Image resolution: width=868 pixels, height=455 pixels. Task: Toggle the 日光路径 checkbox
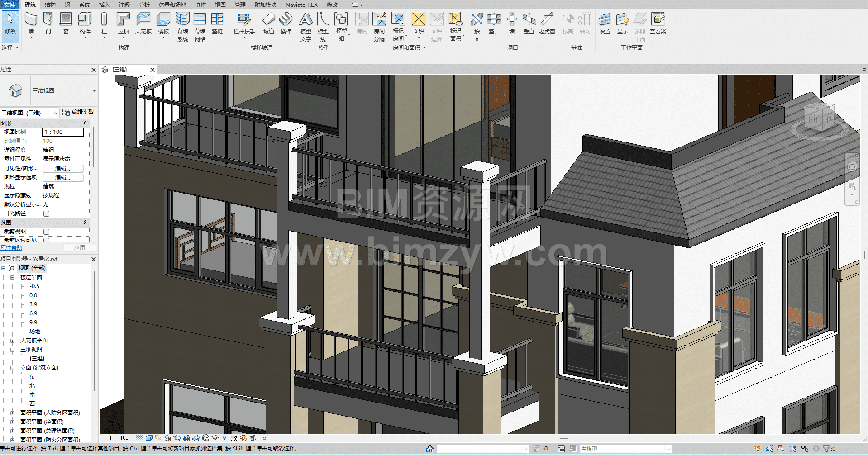[46, 213]
